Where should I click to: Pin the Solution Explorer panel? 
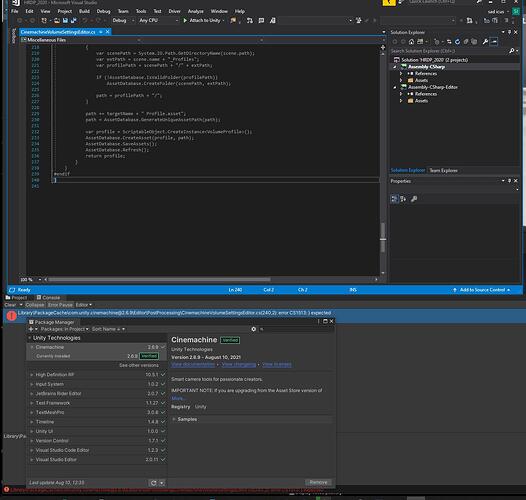(509, 32)
